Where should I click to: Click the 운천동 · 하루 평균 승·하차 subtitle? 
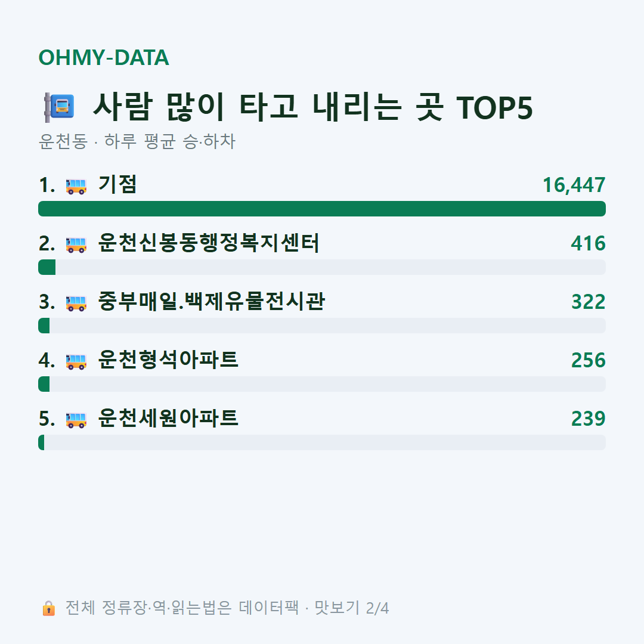(x=137, y=141)
